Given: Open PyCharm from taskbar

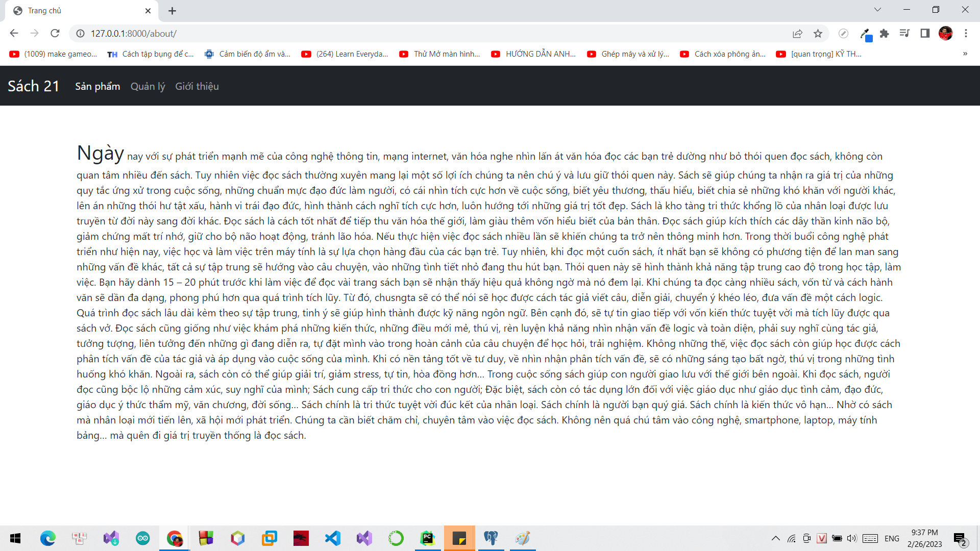Looking at the screenshot, I should tap(428, 538).
